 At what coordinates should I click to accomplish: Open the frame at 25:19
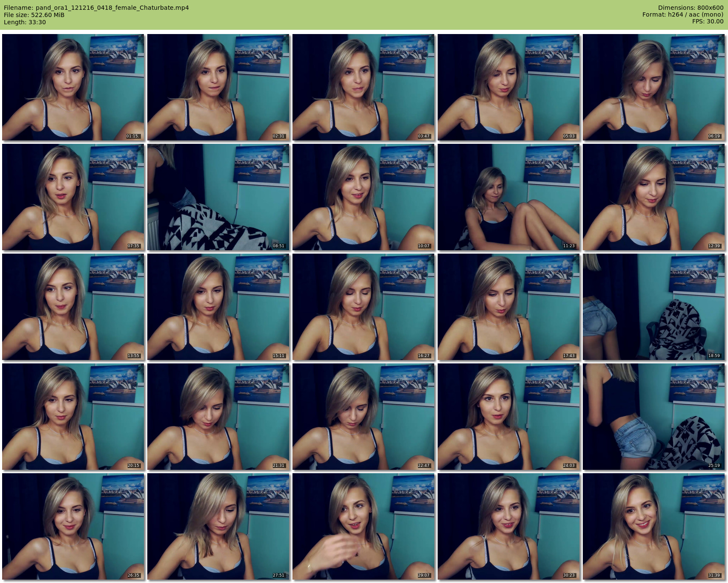(x=654, y=417)
